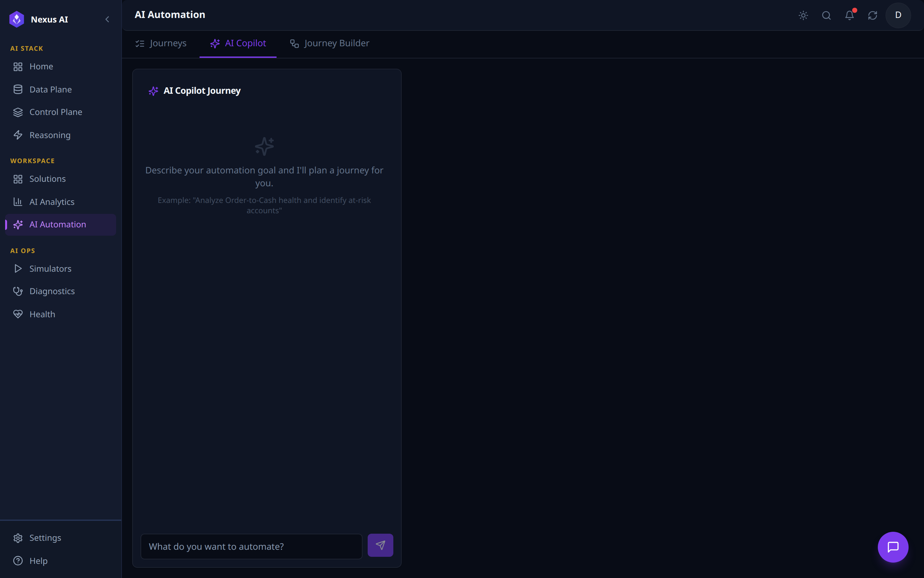This screenshot has width=924, height=578.
Task: Click the Help sidebar label
Action: tap(38, 561)
